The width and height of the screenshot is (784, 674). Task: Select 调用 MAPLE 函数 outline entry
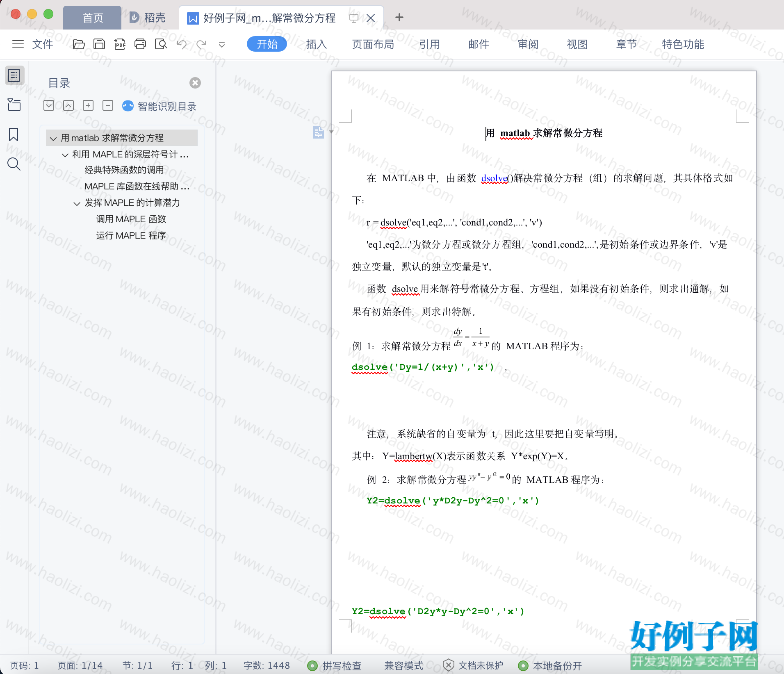tap(131, 219)
